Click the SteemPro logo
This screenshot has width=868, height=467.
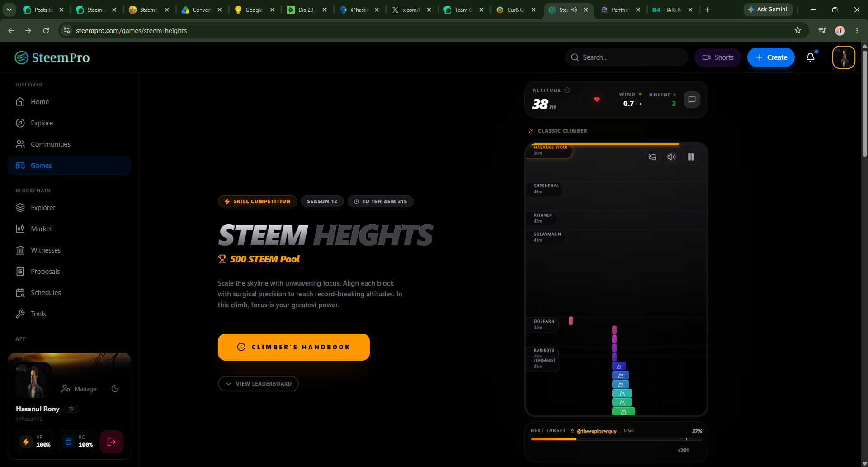coord(52,57)
